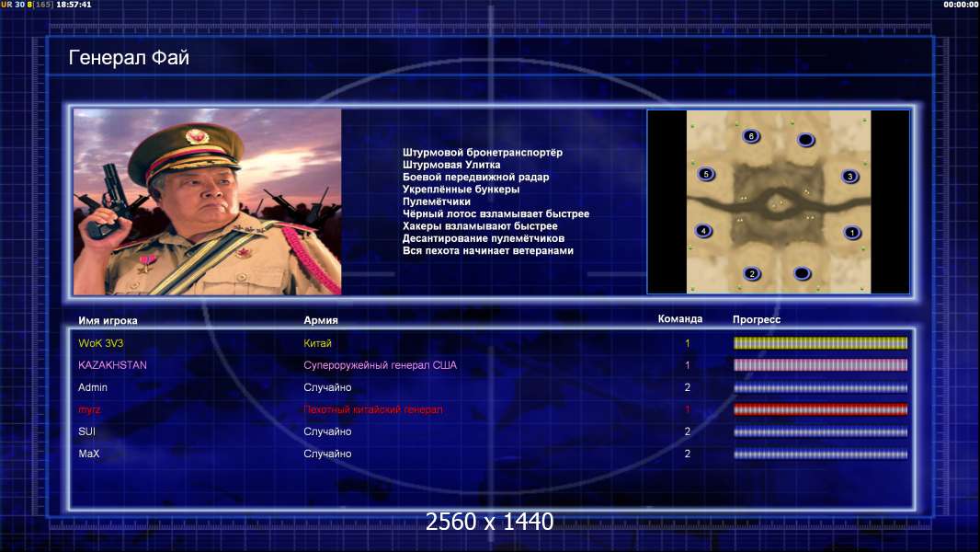Click the blank start marker beside marker 2
The width and height of the screenshot is (980, 552).
coord(802,273)
